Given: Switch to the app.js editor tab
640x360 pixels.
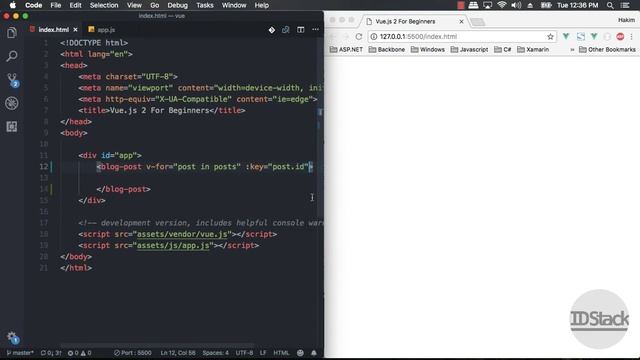Looking at the screenshot, I should [x=102, y=30].
